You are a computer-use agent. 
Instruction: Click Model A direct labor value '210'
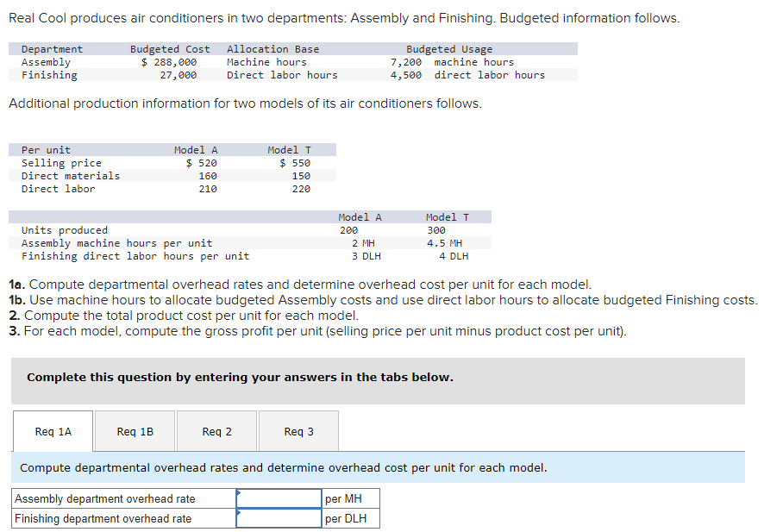click(208, 189)
